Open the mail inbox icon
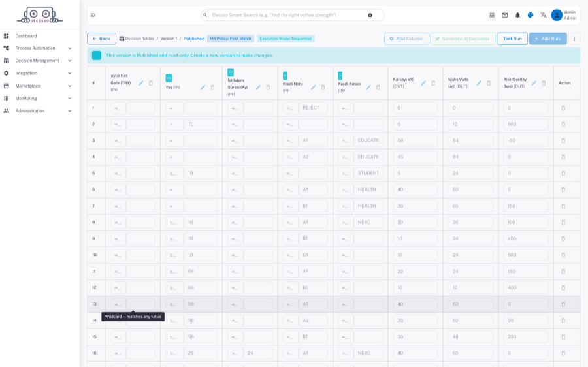 click(505, 15)
